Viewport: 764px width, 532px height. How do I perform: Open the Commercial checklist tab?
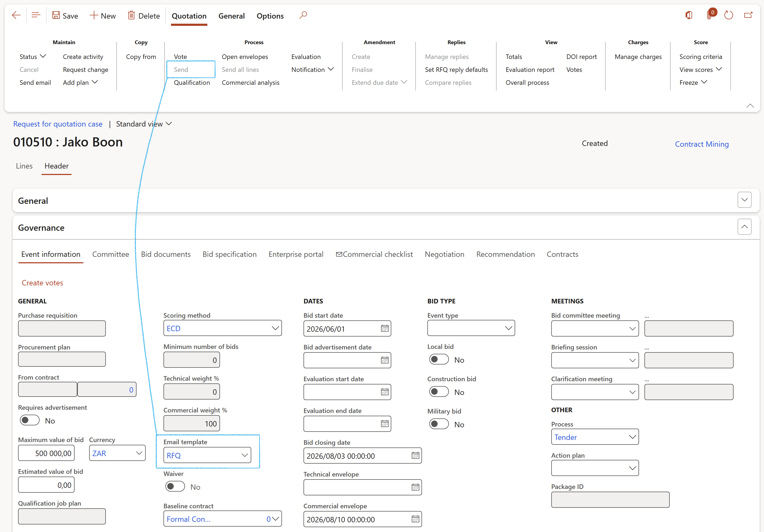coord(374,254)
